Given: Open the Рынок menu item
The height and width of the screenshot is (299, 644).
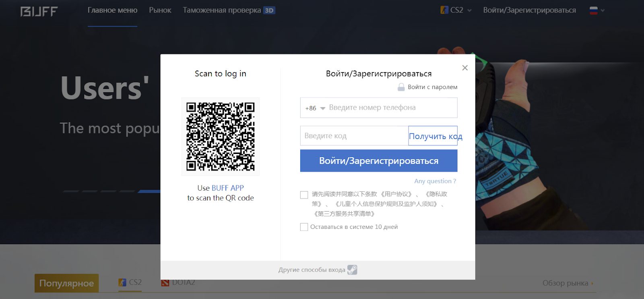Looking at the screenshot, I should click(x=160, y=10).
